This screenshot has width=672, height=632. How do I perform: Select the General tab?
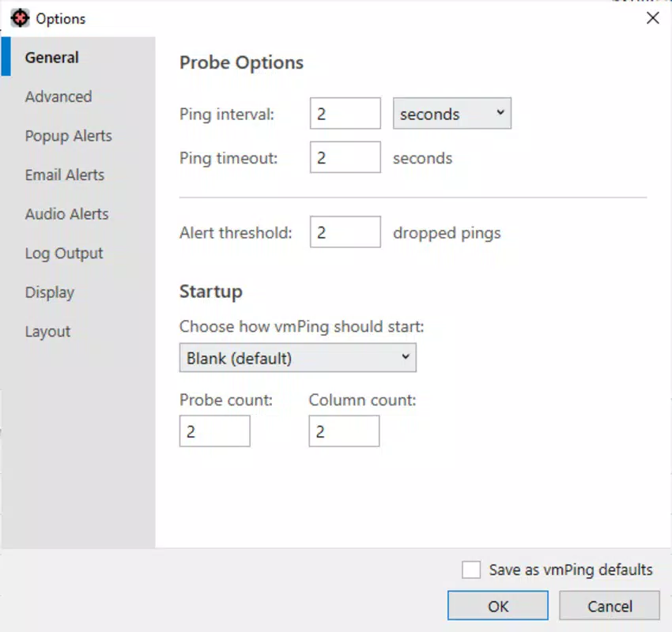click(x=78, y=57)
